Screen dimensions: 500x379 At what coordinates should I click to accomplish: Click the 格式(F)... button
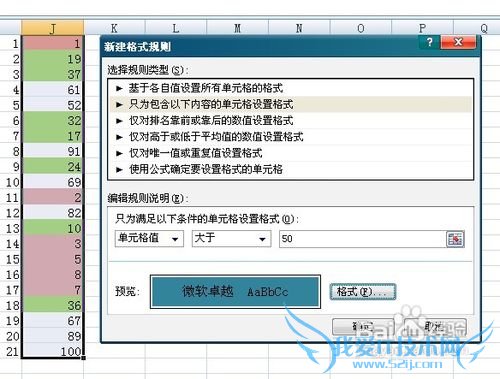pos(363,292)
